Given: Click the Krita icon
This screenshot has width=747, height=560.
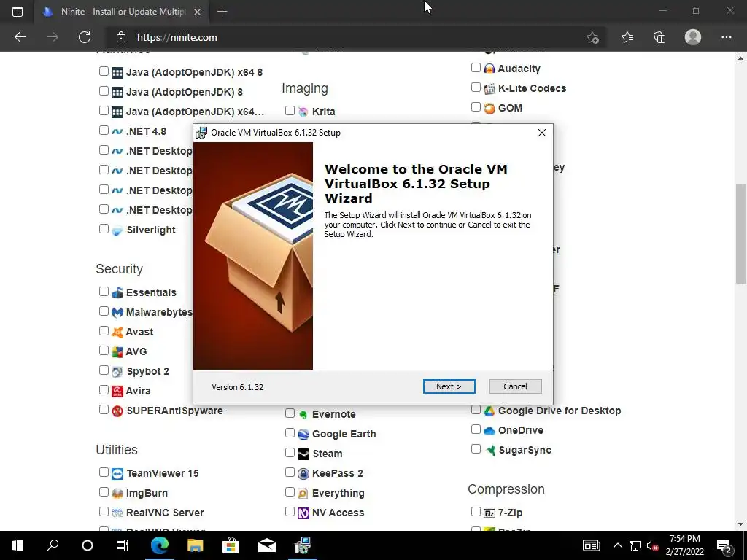Looking at the screenshot, I should pos(303,112).
